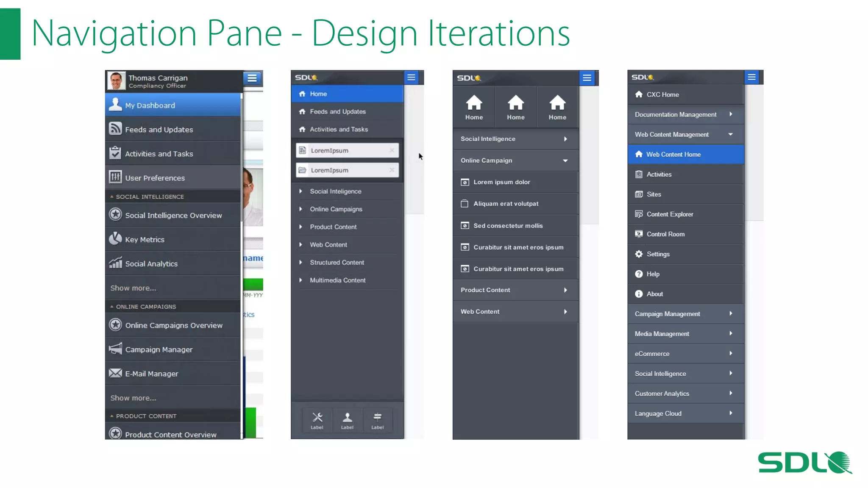The image size is (868, 488).
Task: Open Activities and Tasks in second pane
Action: tap(347, 129)
